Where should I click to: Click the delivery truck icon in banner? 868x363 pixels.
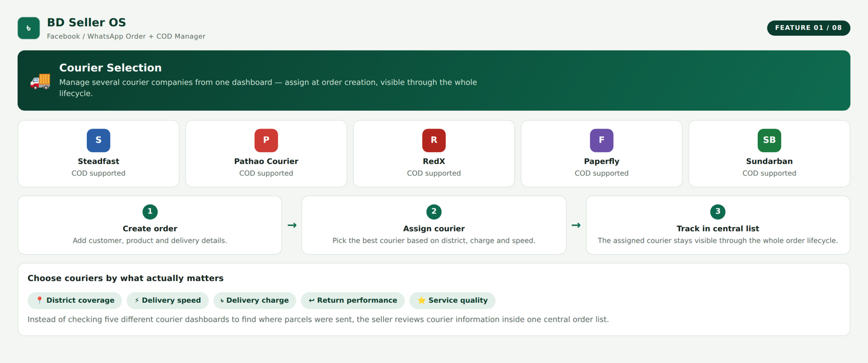coord(40,81)
